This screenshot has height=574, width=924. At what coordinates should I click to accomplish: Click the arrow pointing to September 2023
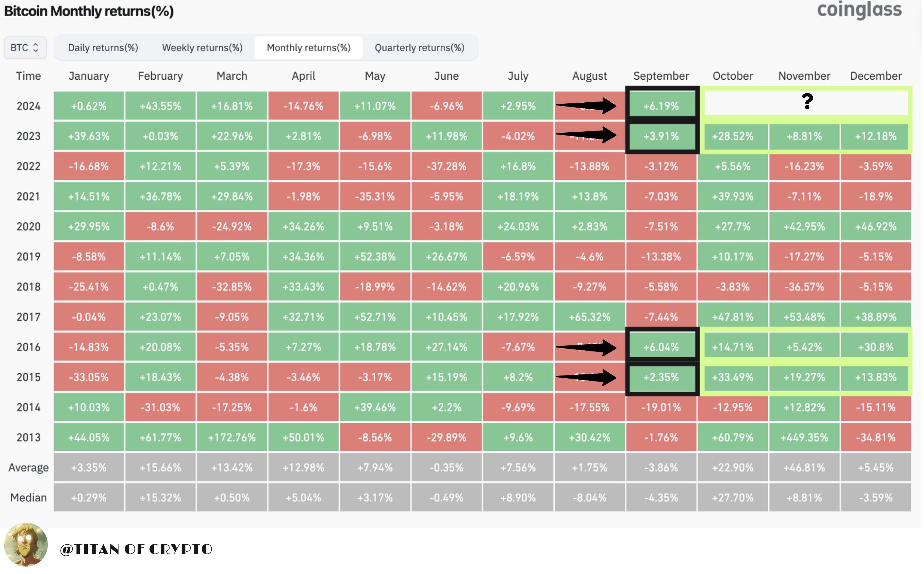point(587,135)
